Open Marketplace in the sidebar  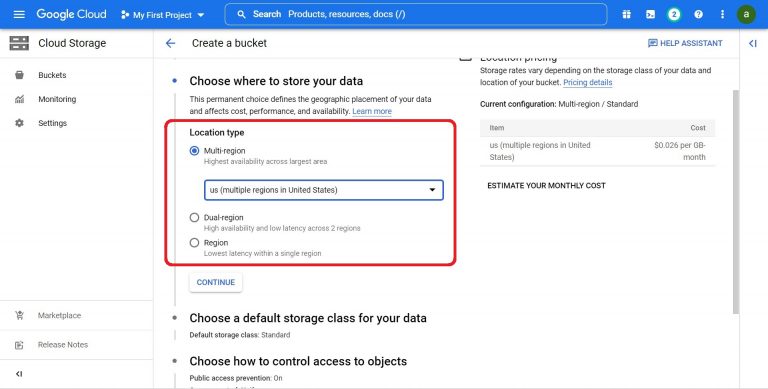59,316
